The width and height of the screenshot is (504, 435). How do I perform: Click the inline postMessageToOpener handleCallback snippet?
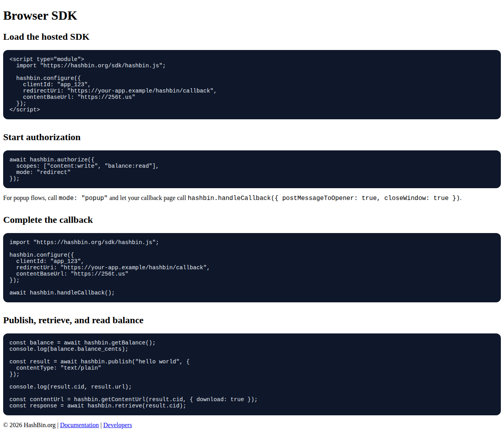click(323, 198)
